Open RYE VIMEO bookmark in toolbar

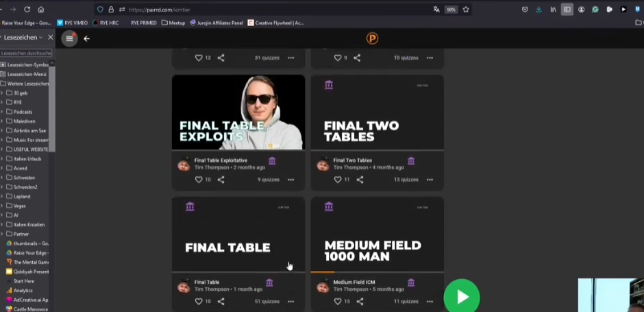[73, 23]
